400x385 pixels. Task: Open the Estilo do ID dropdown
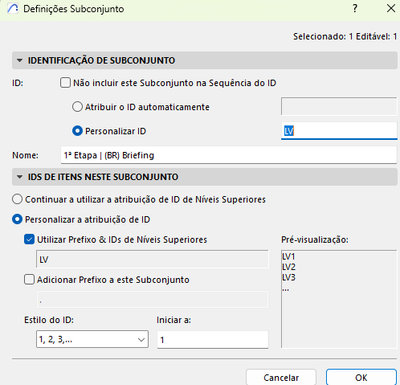pyautogui.click(x=92, y=339)
